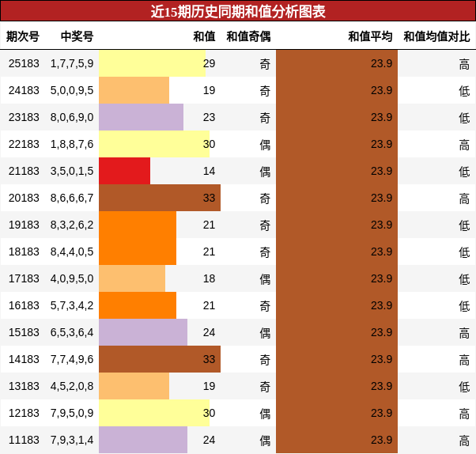Screen dimensions: 476x454
Task: Click winning numbers 8,0,6,9,0
Action: point(72,117)
